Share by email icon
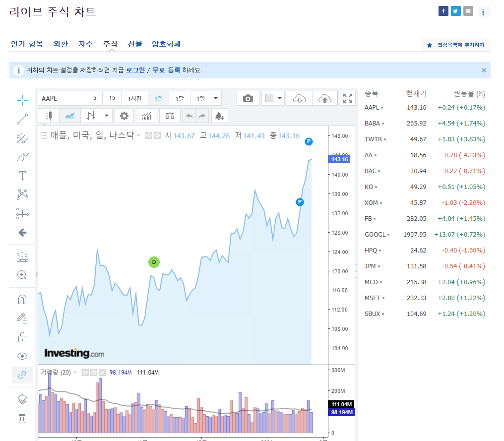The width and height of the screenshot is (504, 441). (468, 11)
